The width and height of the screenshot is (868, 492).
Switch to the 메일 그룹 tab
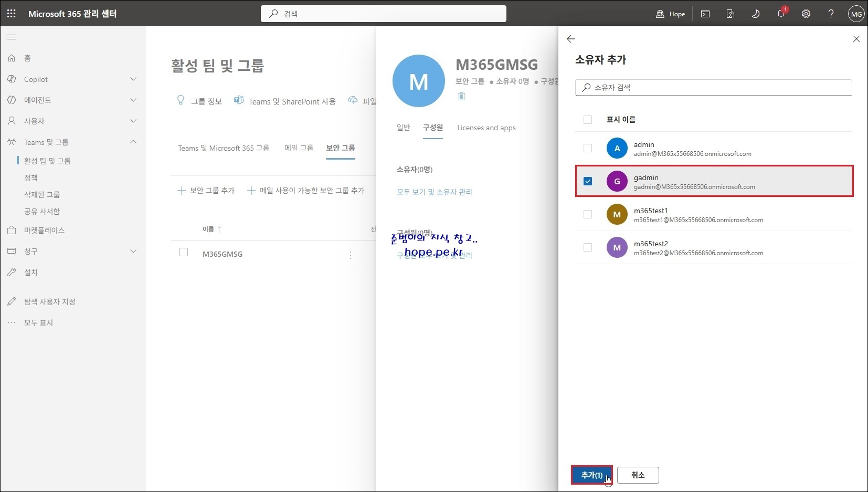[x=299, y=148]
